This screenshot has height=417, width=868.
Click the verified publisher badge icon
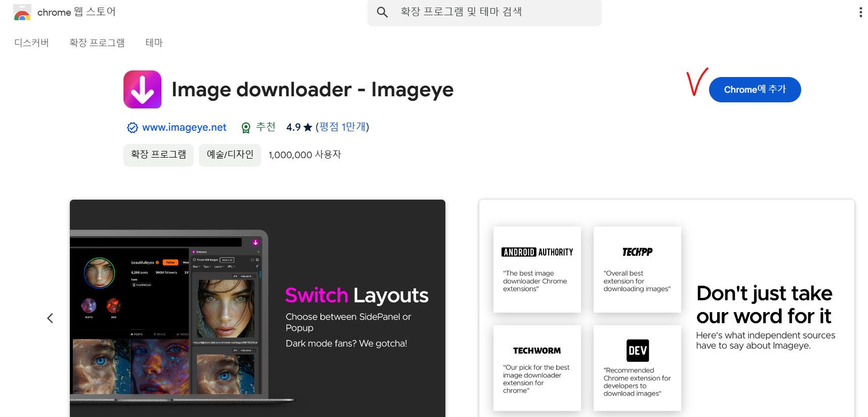(x=133, y=128)
